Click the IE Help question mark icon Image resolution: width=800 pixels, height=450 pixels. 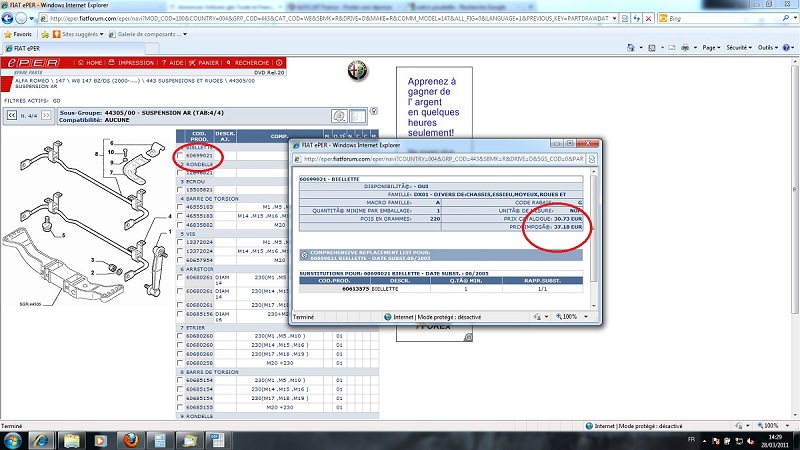[x=786, y=47]
